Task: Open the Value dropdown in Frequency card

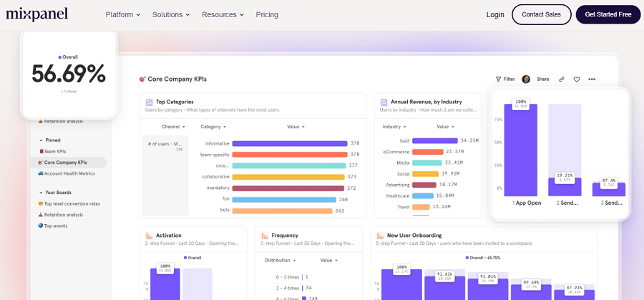Action: [329, 260]
